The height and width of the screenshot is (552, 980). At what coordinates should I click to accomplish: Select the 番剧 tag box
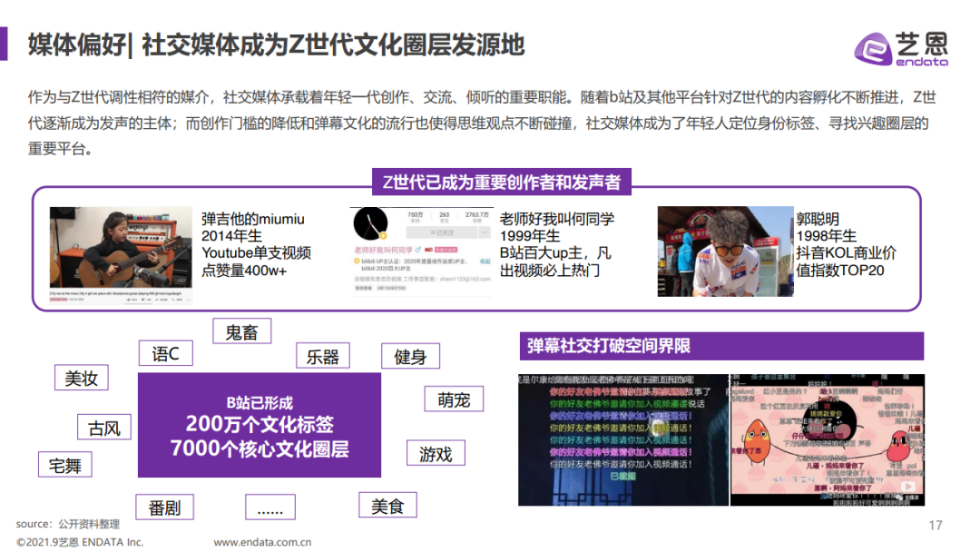pos(164,507)
